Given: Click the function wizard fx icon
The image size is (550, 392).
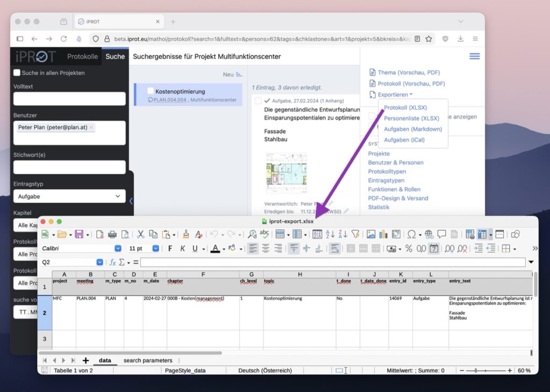Looking at the screenshot, I should point(113,263).
